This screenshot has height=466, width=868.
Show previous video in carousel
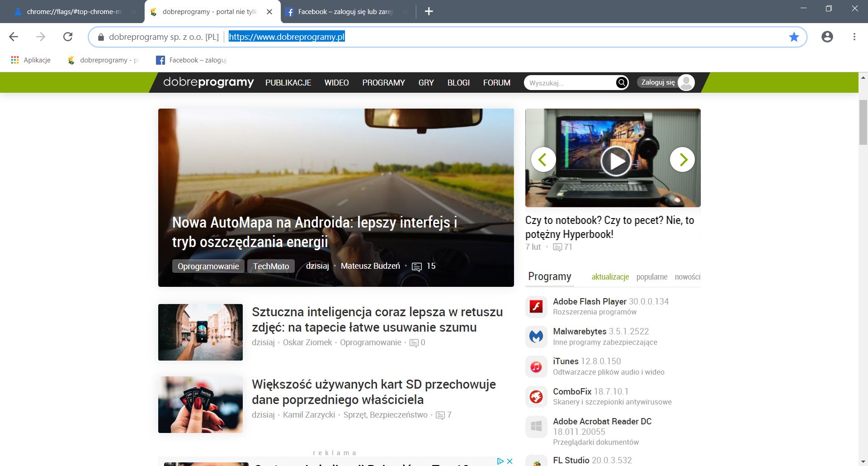543,159
